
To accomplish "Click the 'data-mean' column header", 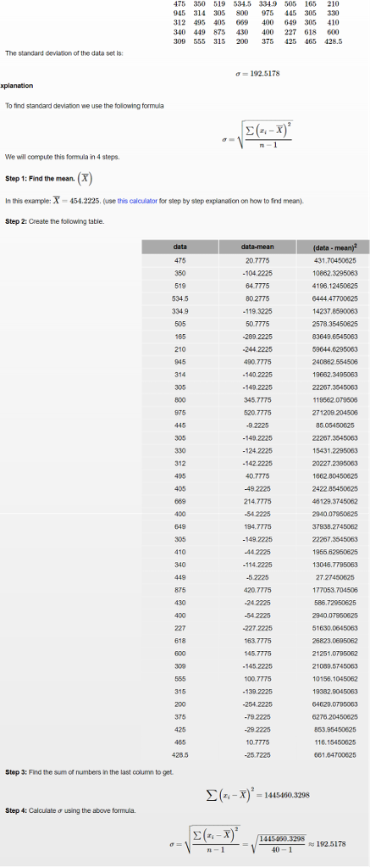I will pyautogui.click(x=257, y=247).
